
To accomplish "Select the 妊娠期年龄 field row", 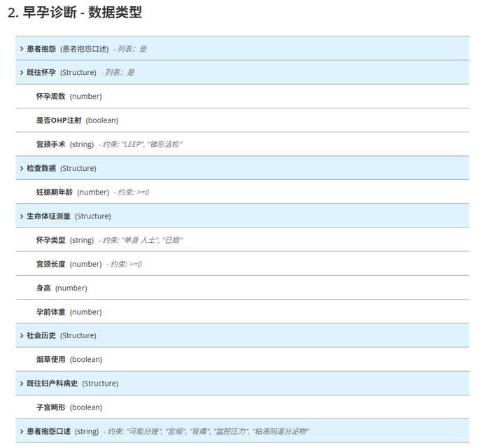I will [54, 192].
